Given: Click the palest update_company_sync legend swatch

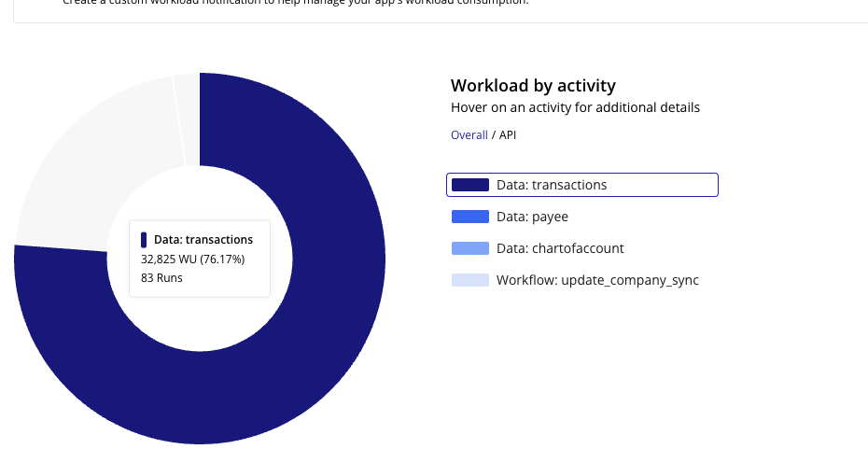Looking at the screenshot, I should pyautogui.click(x=470, y=280).
